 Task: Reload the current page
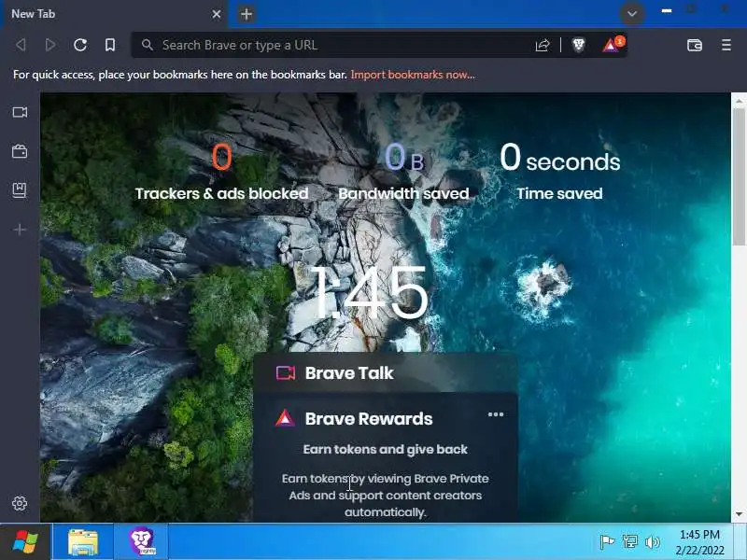tap(80, 45)
